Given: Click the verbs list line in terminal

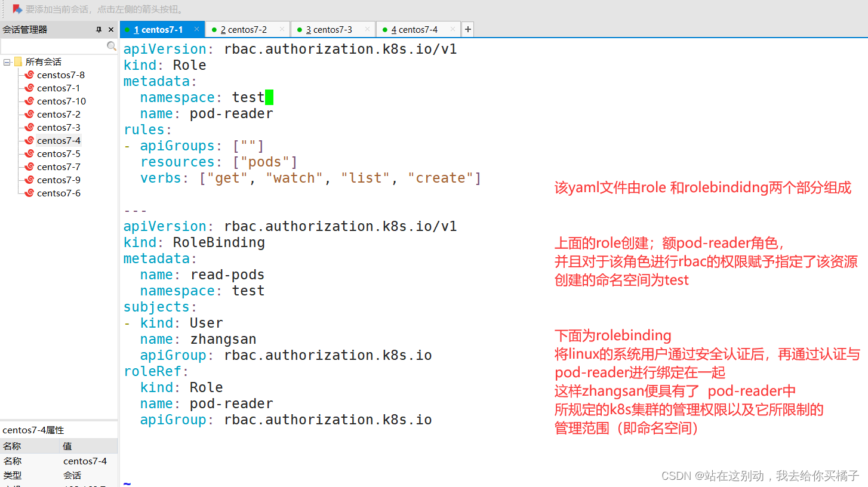Looking at the screenshot, I should (310, 178).
